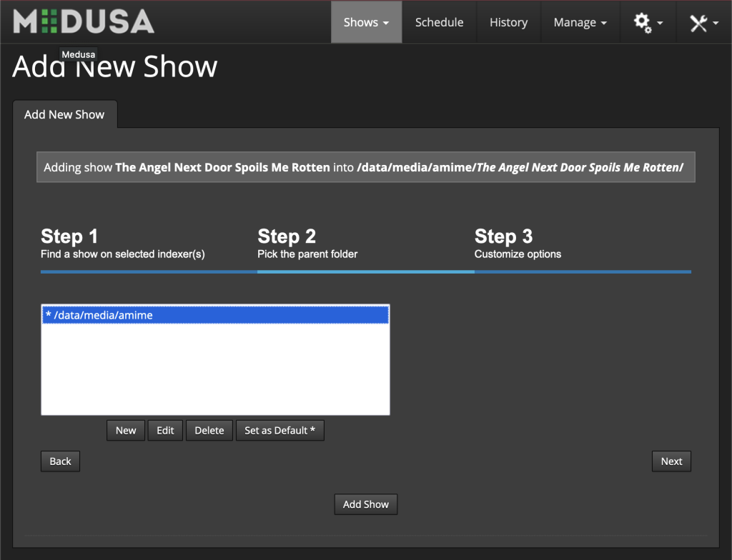Click the Add Show button

pyautogui.click(x=365, y=504)
